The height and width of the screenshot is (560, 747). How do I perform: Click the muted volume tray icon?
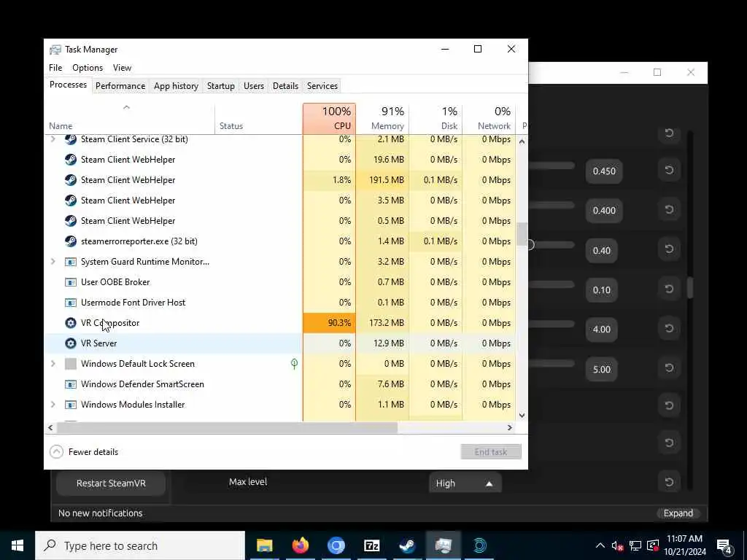[x=617, y=546]
